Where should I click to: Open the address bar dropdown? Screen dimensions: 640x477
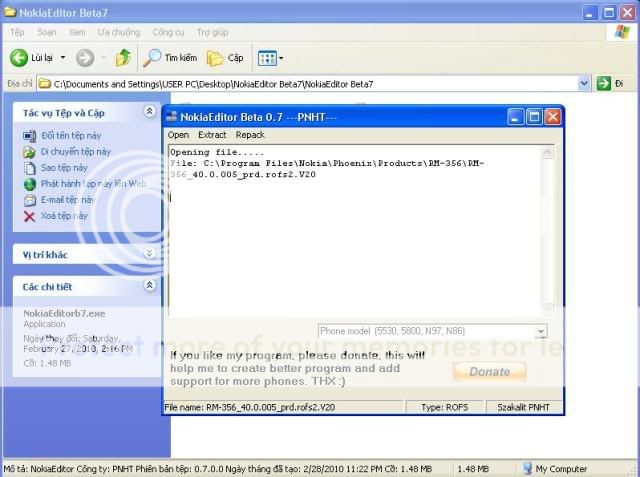(x=584, y=84)
